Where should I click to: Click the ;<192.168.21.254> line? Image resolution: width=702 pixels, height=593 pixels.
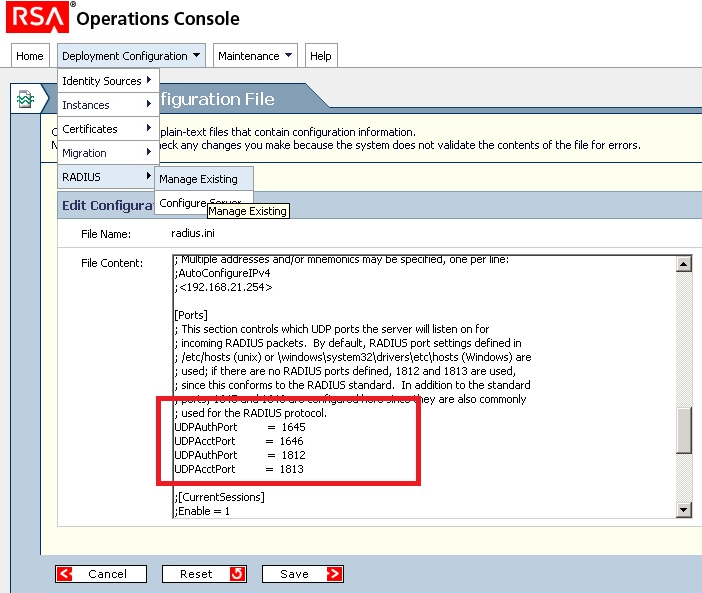(x=223, y=287)
